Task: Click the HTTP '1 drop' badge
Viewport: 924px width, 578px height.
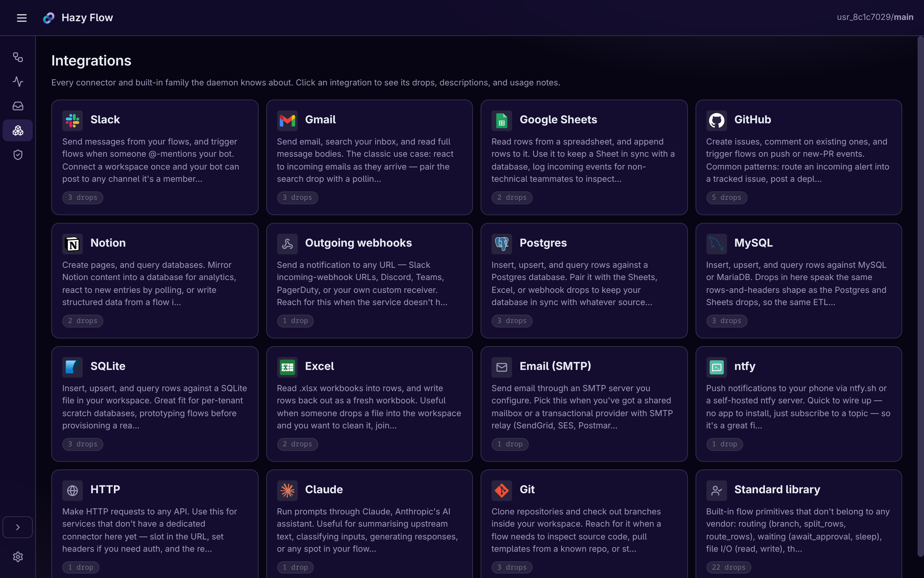Action: 81,567
